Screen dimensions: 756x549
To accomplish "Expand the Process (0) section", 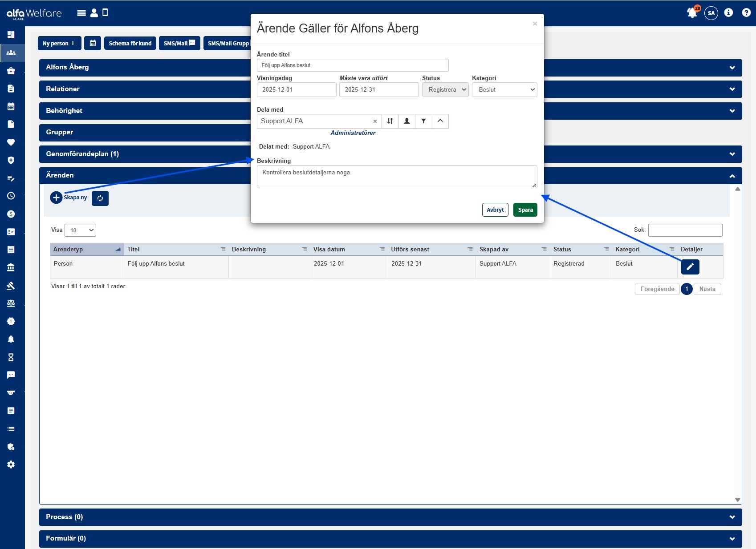I will coord(390,517).
